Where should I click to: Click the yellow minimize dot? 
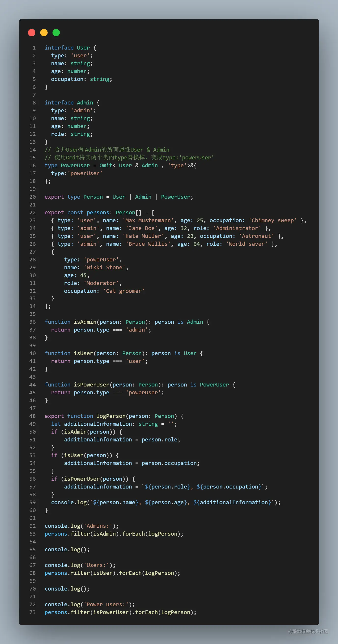(44, 33)
